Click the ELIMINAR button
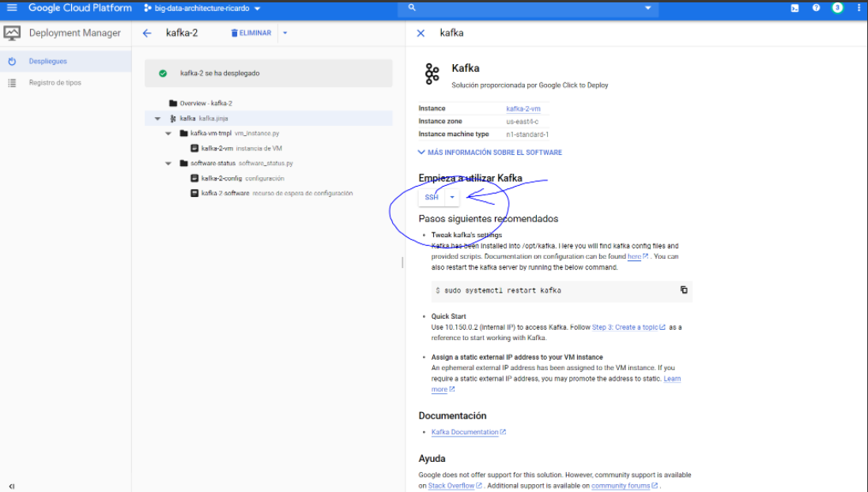 pos(251,33)
